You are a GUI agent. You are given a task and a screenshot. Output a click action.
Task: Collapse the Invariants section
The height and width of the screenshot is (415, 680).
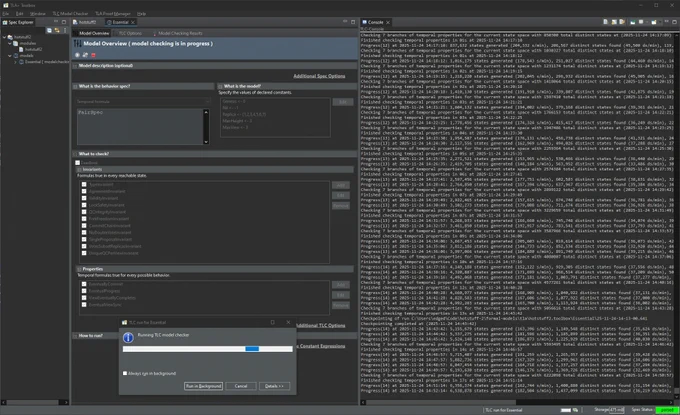79,170
